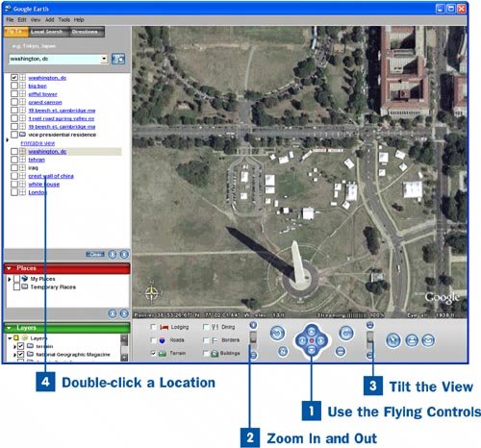481x448 pixels.
Task: Click the Print icon button
Action: click(x=412, y=340)
